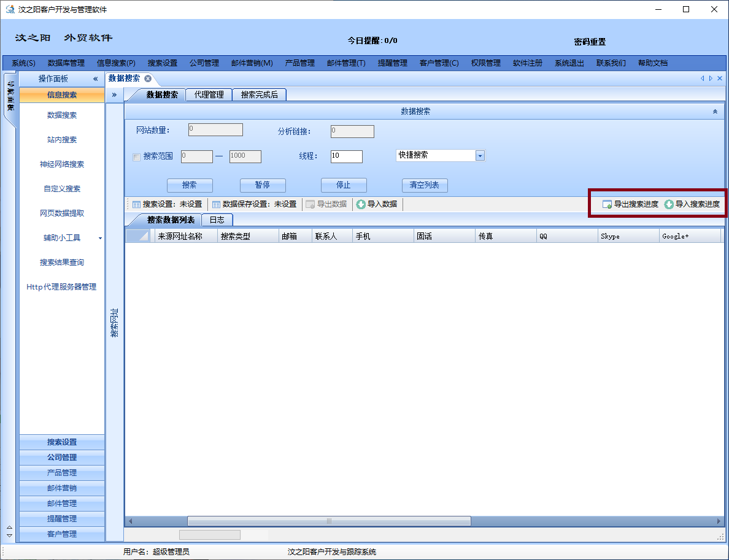
Task: Click the 搜索设置 toolbar icon
Action: (137, 204)
